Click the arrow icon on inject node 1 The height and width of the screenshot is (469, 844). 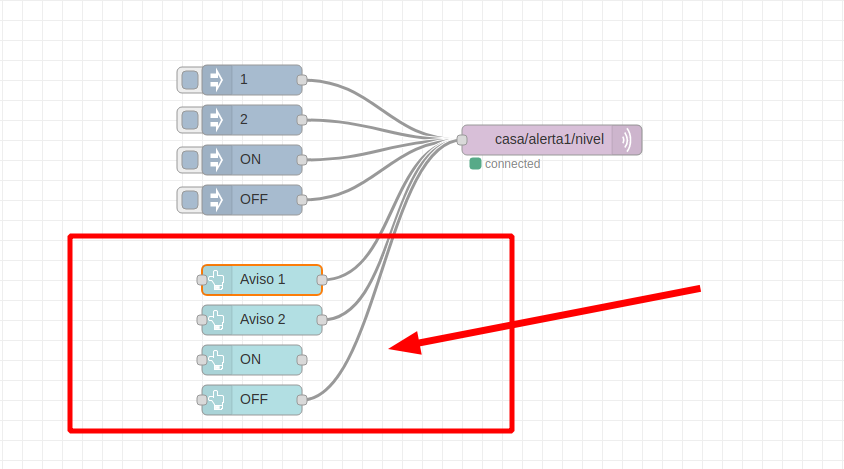click(216, 80)
